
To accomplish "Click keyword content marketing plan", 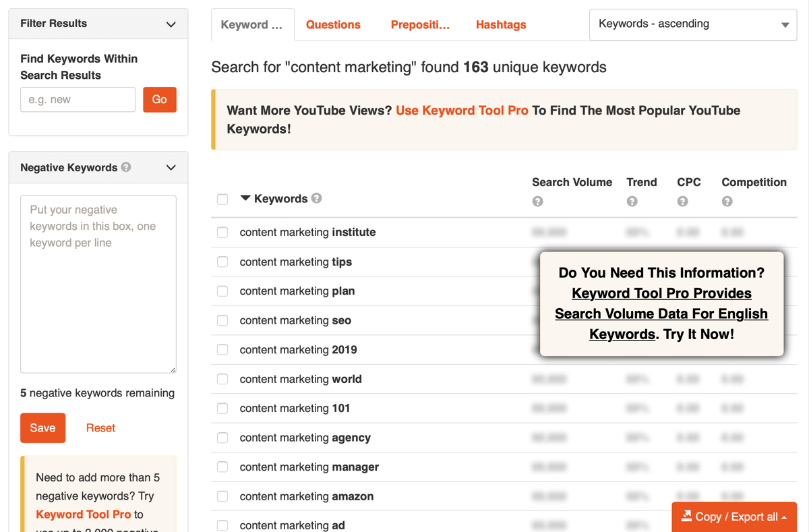I will (297, 291).
